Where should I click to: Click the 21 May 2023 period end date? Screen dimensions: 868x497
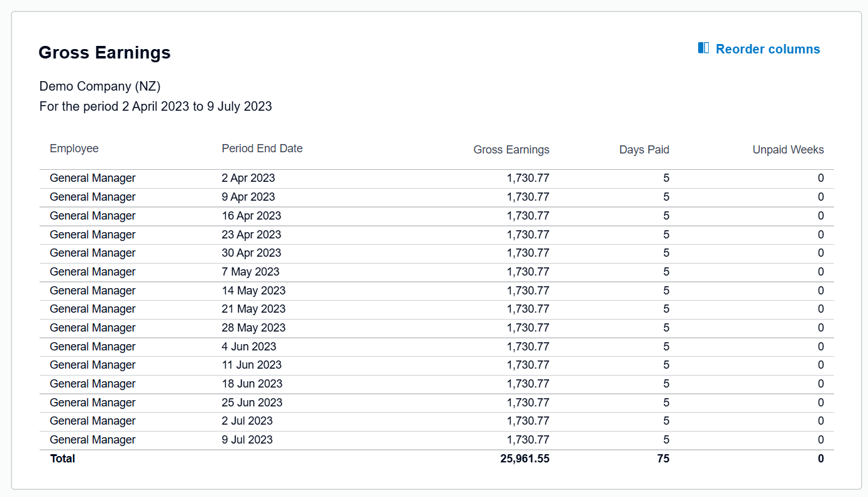(253, 309)
